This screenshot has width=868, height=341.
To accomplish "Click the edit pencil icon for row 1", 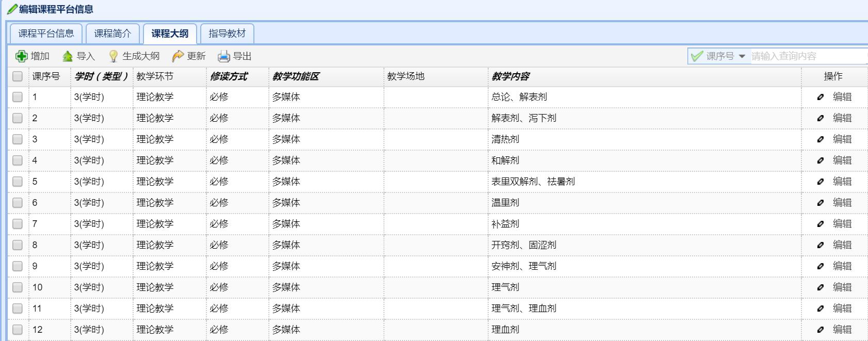I will [x=821, y=97].
